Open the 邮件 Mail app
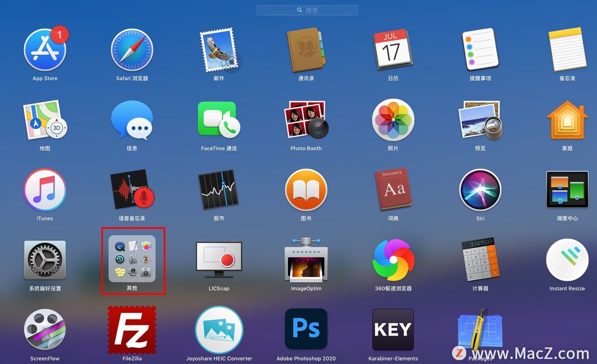 (219, 50)
